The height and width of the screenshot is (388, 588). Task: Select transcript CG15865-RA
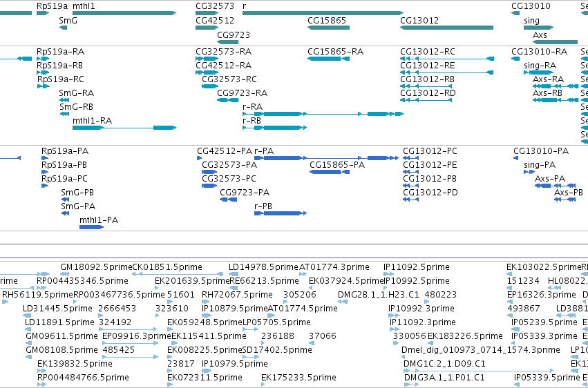click(x=328, y=59)
